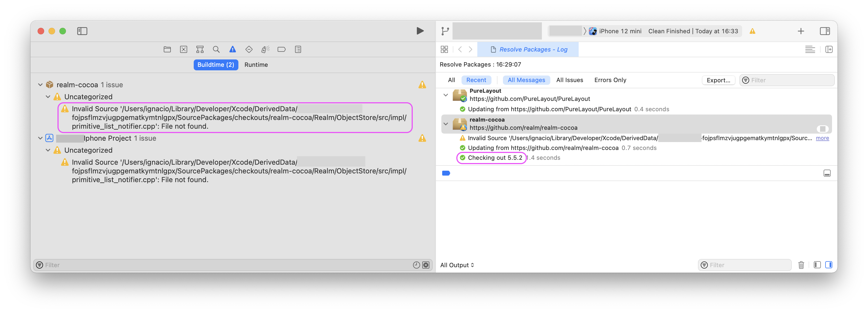Viewport: 868px width, 313px height.
Task: Collapse realm-cocoa issue group
Action: pyautogui.click(x=40, y=85)
